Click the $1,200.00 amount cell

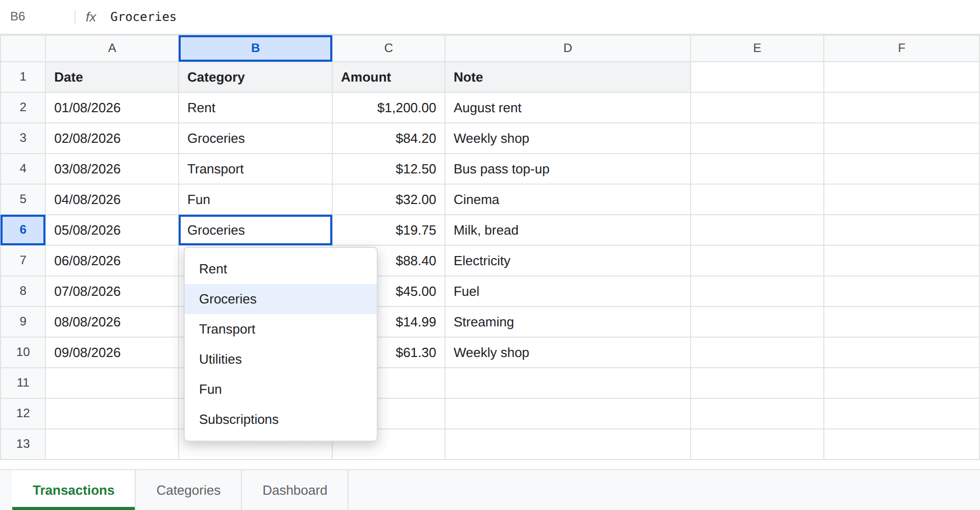click(x=388, y=108)
